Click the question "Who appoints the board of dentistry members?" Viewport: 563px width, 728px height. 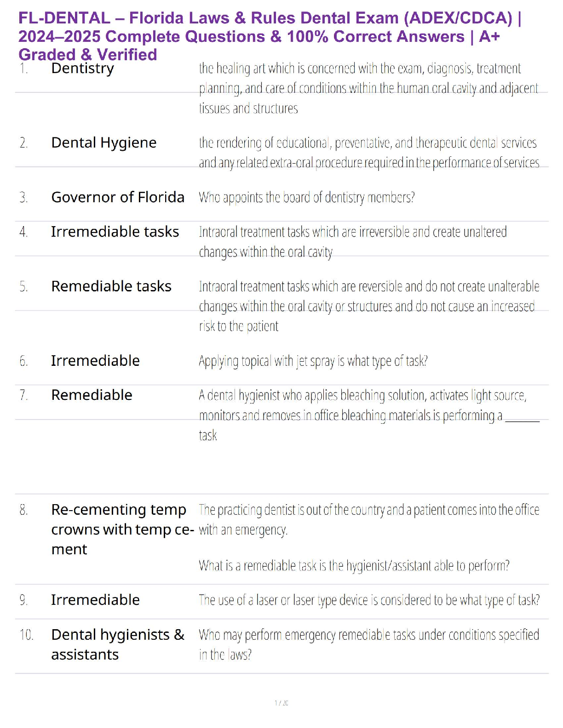(x=307, y=198)
